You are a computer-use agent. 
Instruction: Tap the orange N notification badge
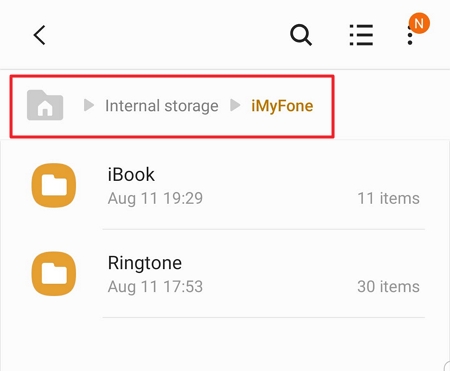419,23
